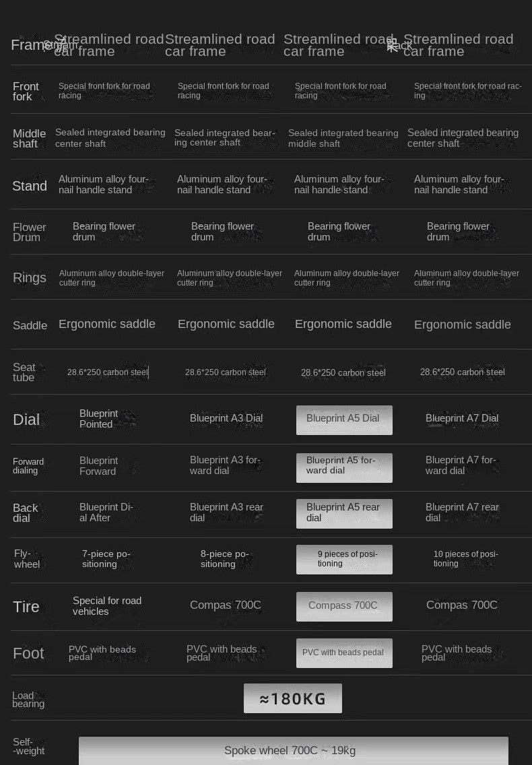
Task: Click the highlighted Blueprint A5 Dial cell
Action: [344, 420]
